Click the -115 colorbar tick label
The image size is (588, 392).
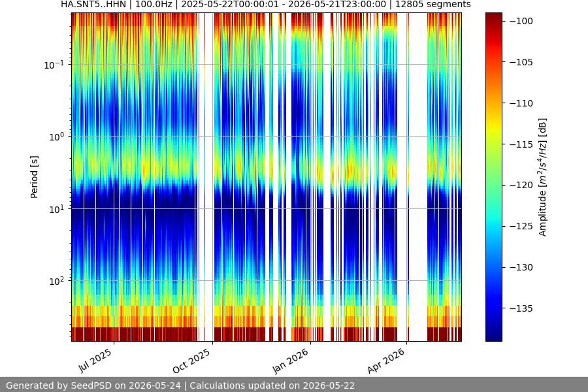[521, 144]
